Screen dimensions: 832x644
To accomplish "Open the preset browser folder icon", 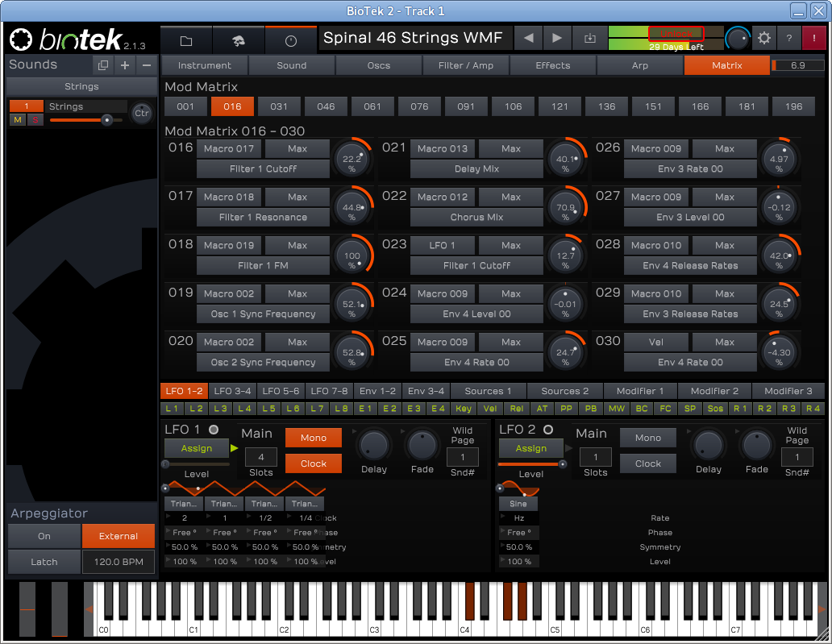I will pyautogui.click(x=186, y=39).
